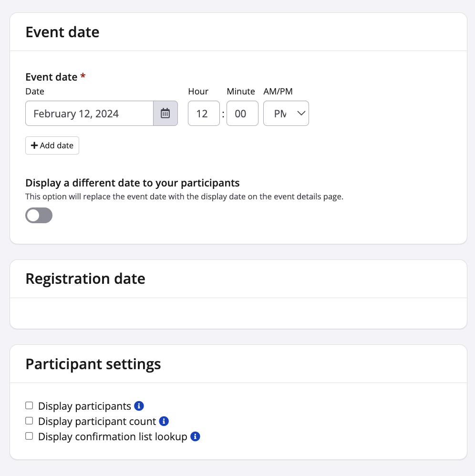The image size is (475, 476).
Task: Click the plus icon in Add date
Action: click(x=34, y=145)
